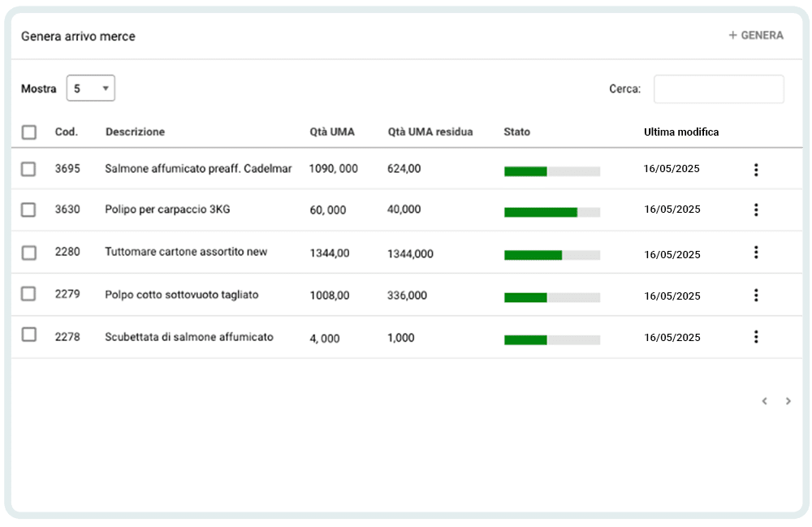Click the progress bar for Polipo per carpaccio
The image size is (812, 527).
pos(551,212)
